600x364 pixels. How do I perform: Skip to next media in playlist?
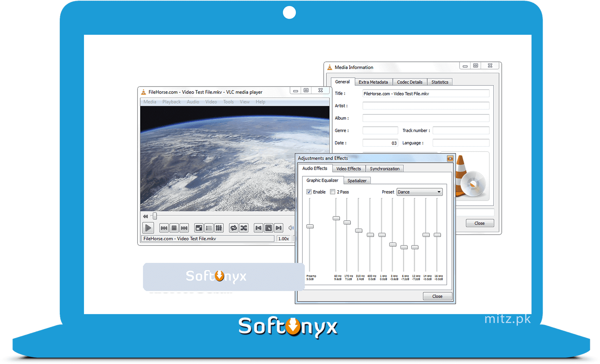(184, 228)
